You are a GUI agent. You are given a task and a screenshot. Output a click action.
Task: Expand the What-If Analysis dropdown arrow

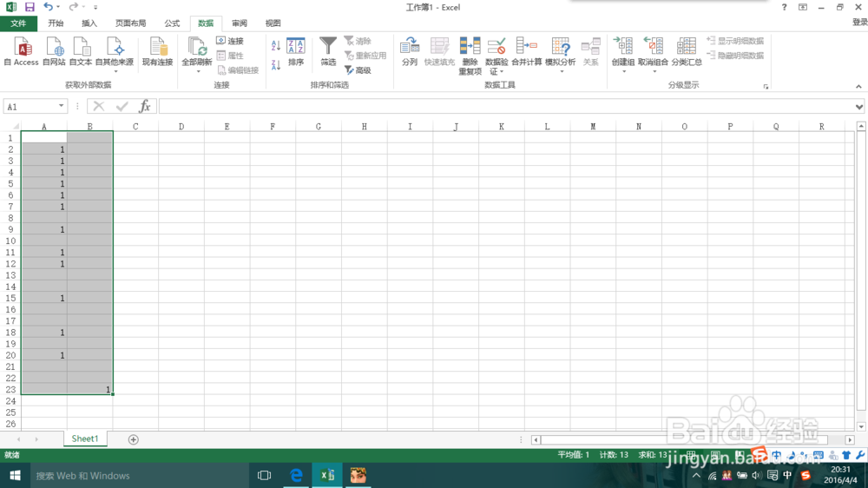561,71
